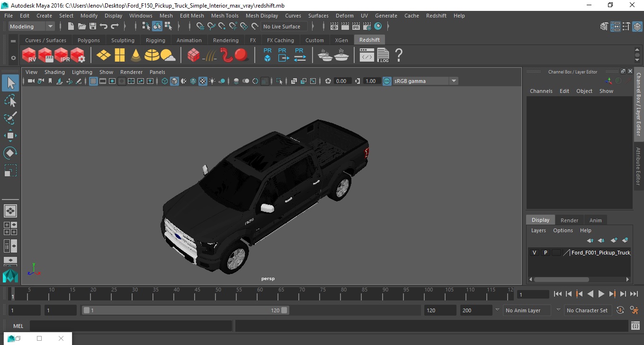
Task: Click the red sphere material shelf icon
Action: 241,55
